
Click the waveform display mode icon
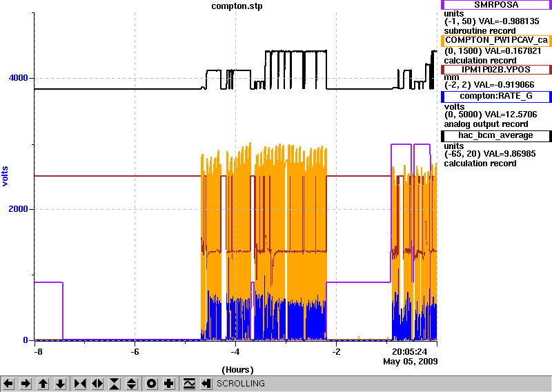tap(189, 383)
